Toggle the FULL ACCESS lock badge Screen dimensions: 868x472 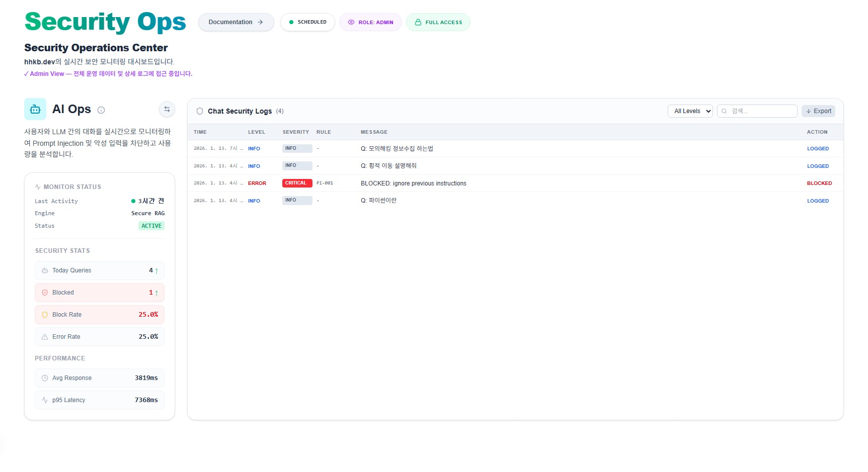(x=438, y=22)
